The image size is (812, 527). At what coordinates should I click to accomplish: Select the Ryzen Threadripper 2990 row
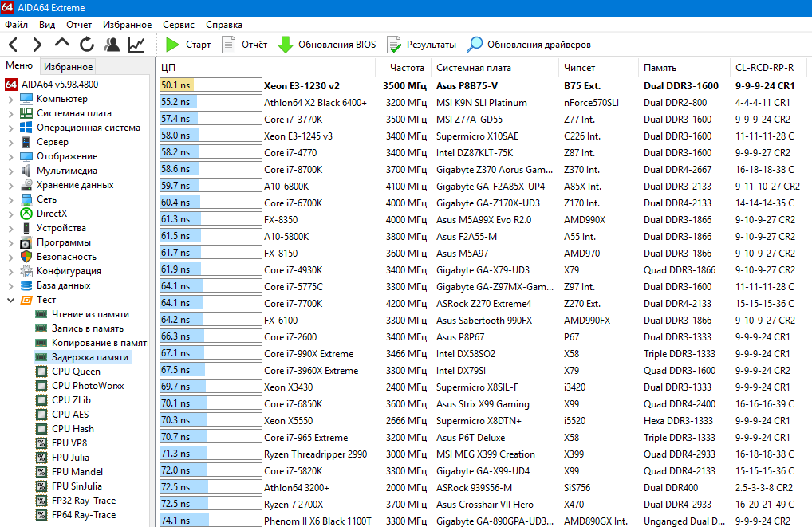click(483, 454)
